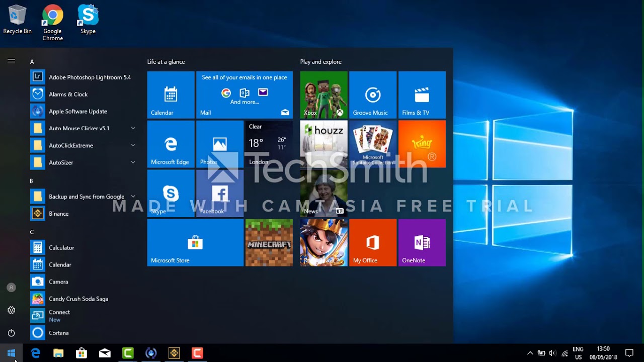
Task: Expand the Start menu hamburger button
Action: [11, 61]
